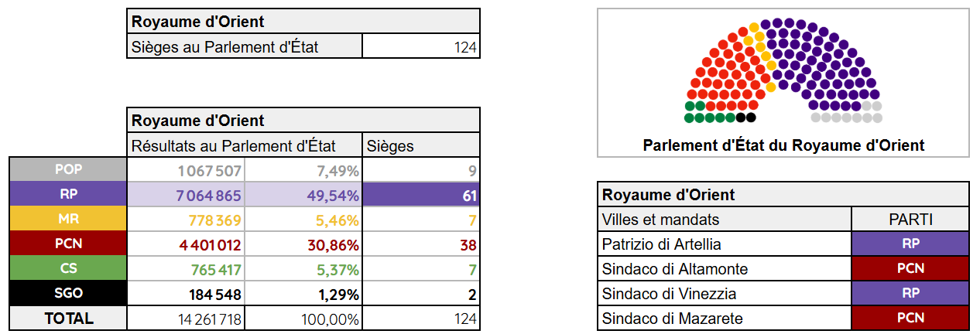Click the 124 seats value in top table
Screen dimensions: 980x334
click(x=420, y=46)
